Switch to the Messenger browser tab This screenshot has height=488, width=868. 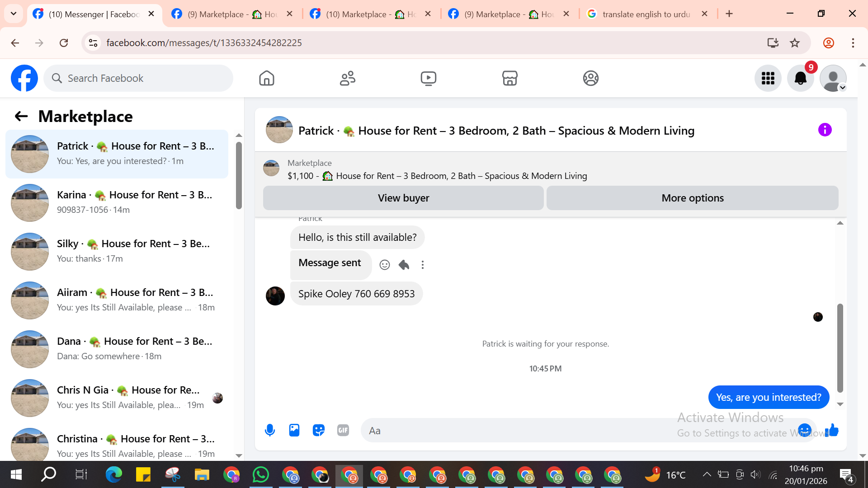pos(94,14)
